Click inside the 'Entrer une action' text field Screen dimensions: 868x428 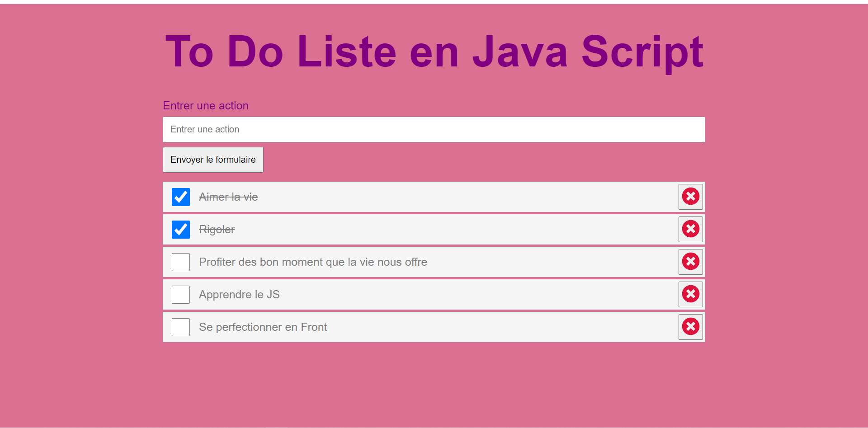point(433,129)
